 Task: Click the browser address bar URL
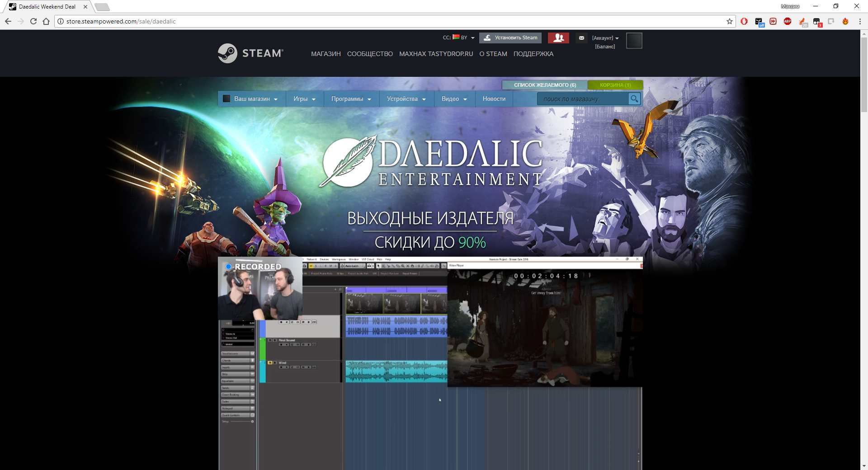tap(121, 21)
